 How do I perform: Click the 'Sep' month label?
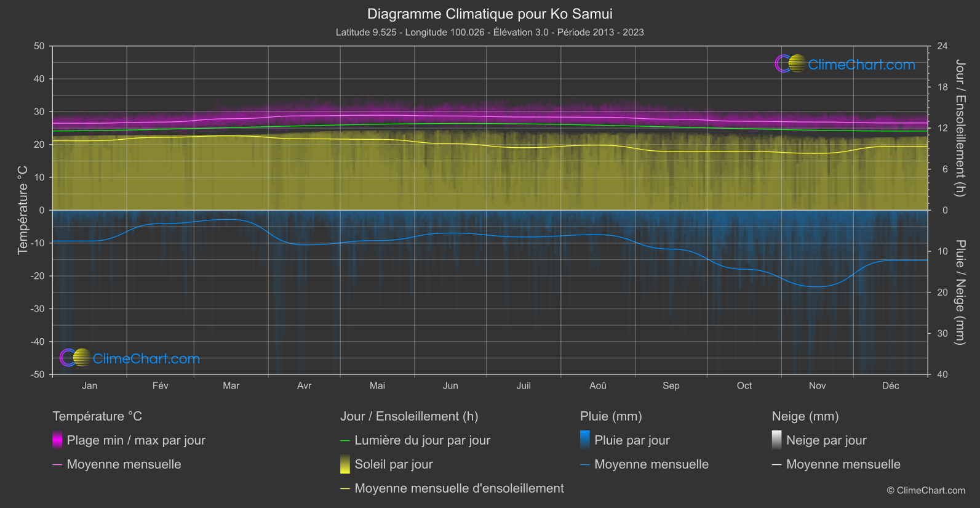[671, 385]
